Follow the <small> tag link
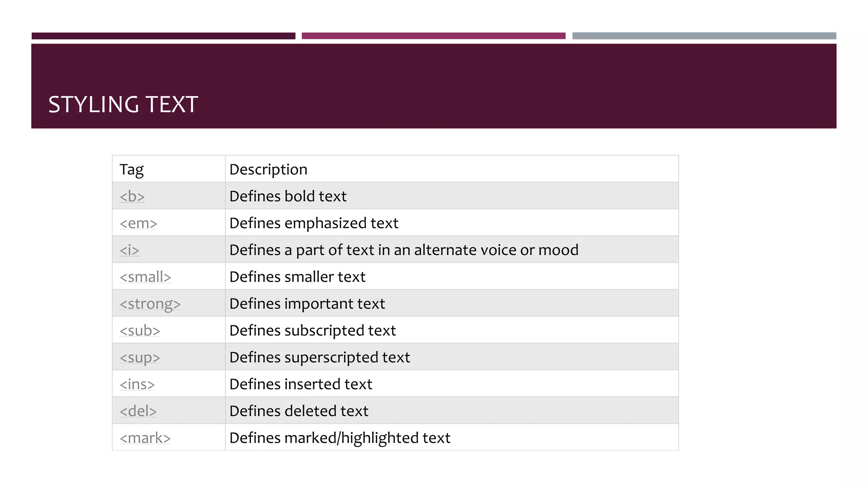 (x=145, y=277)
